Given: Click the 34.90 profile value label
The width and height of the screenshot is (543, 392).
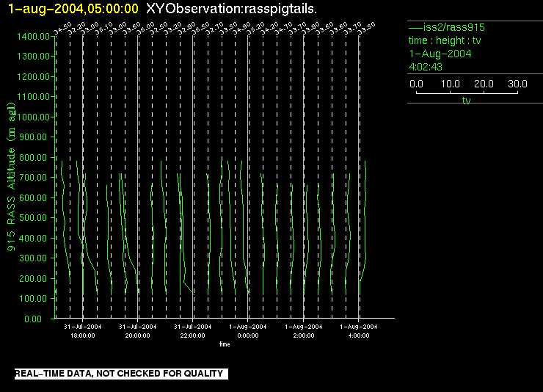Looking at the screenshot, I should point(241,29).
